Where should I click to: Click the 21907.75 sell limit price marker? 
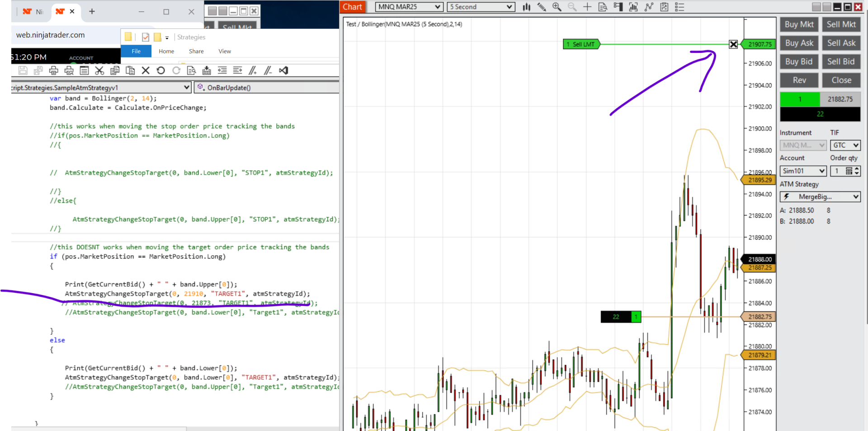tap(759, 44)
